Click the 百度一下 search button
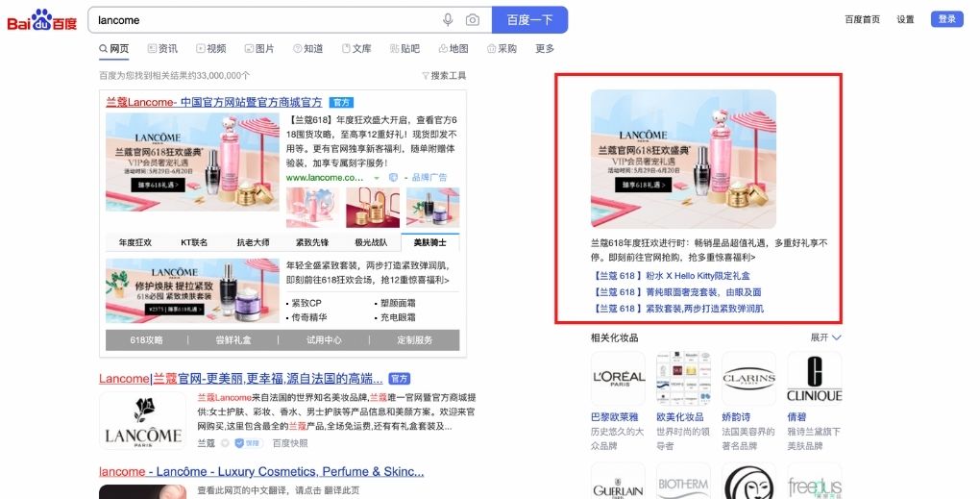Viewport: 980px width, 499px height. [529, 20]
